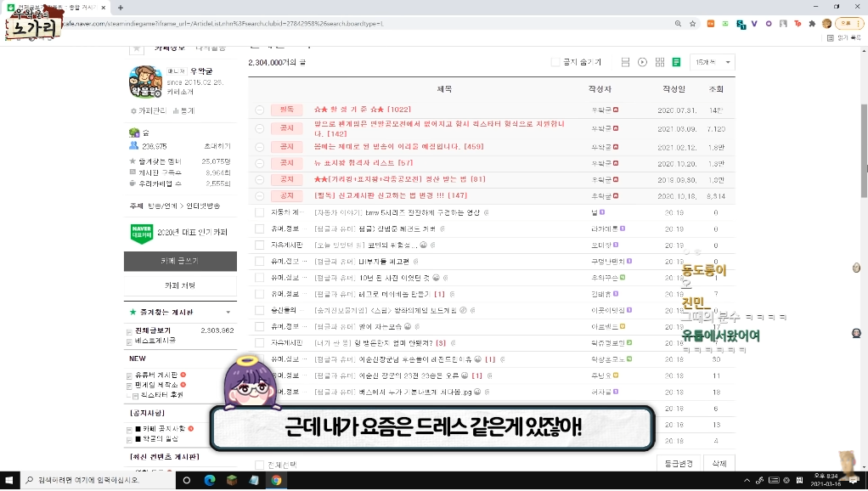This screenshot has width=868, height=491.
Task: Click the cafe profile image with gear
Action: 145,82
